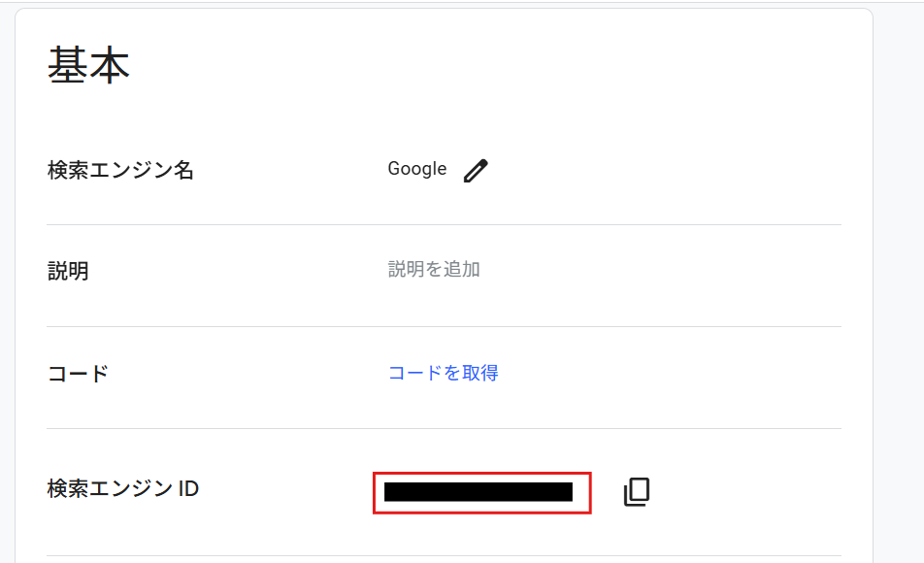Click the gray page background right of card
This screenshot has height=563, width=924.
click(x=899, y=291)
